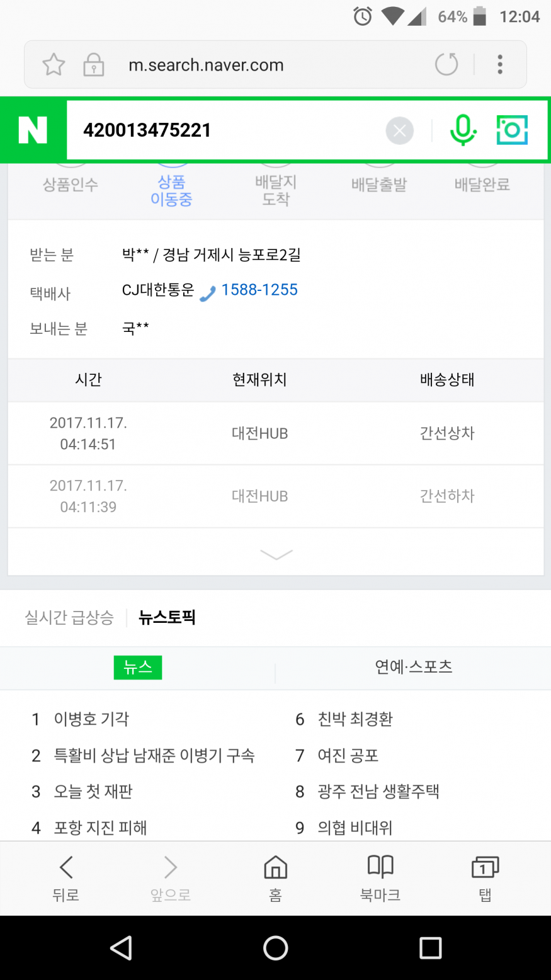Select the 연예·스포츠 tab
This screenshot has height=980, width=551.
pyautogui.click(x=413, y=668)
